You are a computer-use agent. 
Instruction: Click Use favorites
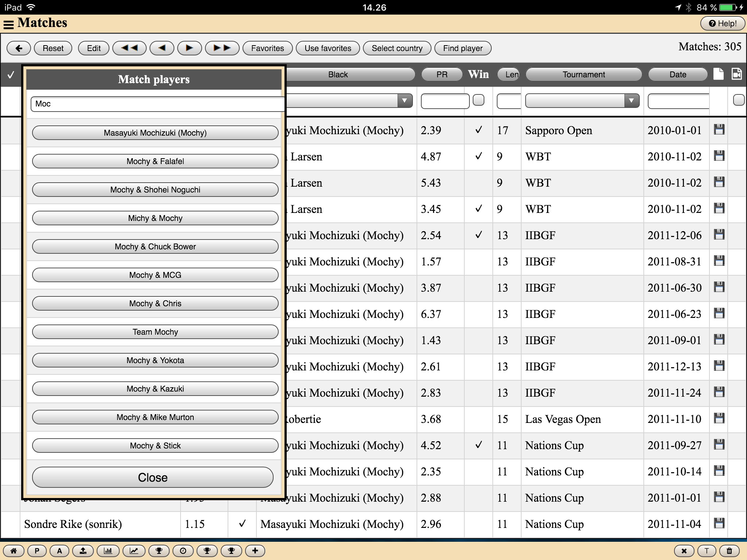[328, 48]
